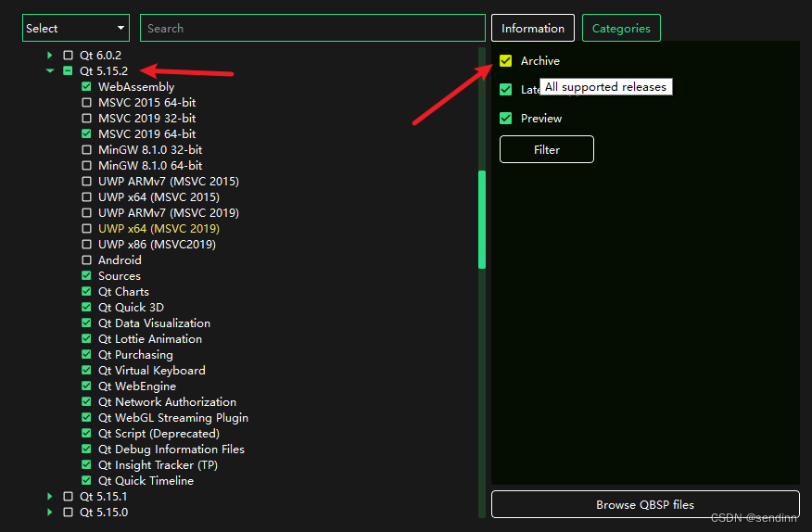Toggle the Qt 5.15.2 partial checkbox
812x532 pixels.
point(68,70)
